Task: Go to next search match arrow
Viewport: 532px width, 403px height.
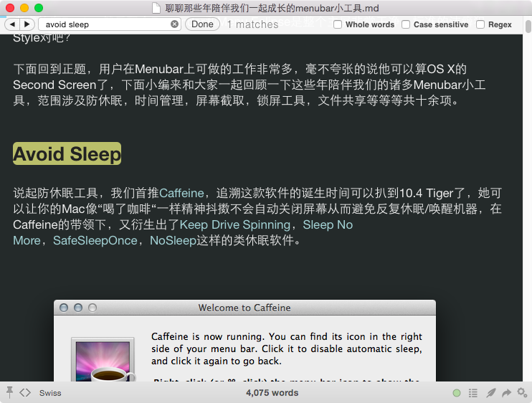Action: pyautogui.click(x=27, y=24)
